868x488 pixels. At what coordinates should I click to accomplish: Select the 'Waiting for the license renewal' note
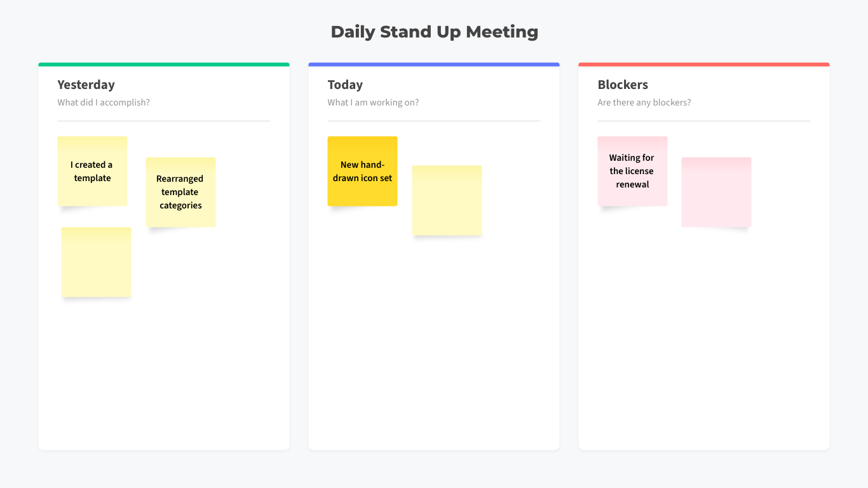[x=632, y=171]
